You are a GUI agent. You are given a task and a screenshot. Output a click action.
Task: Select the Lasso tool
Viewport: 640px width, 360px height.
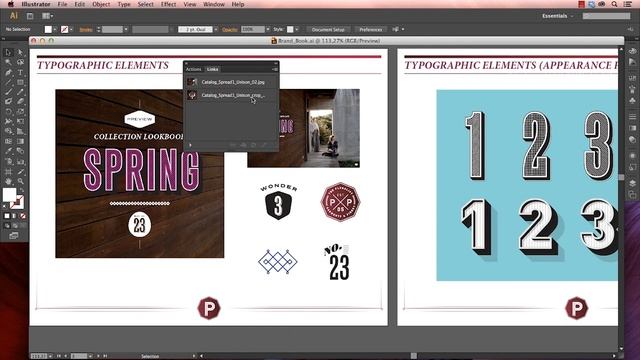pos(20,62)
